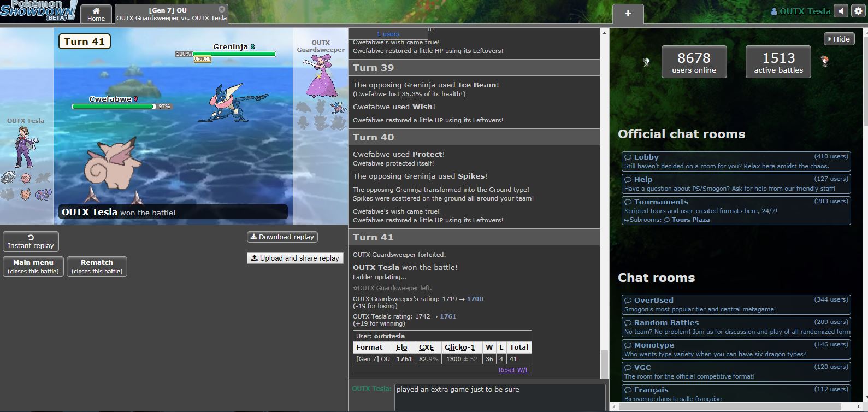Click Cwefabwe's 97% health bar
868x412 pixels.
click(x=114, y=107)
